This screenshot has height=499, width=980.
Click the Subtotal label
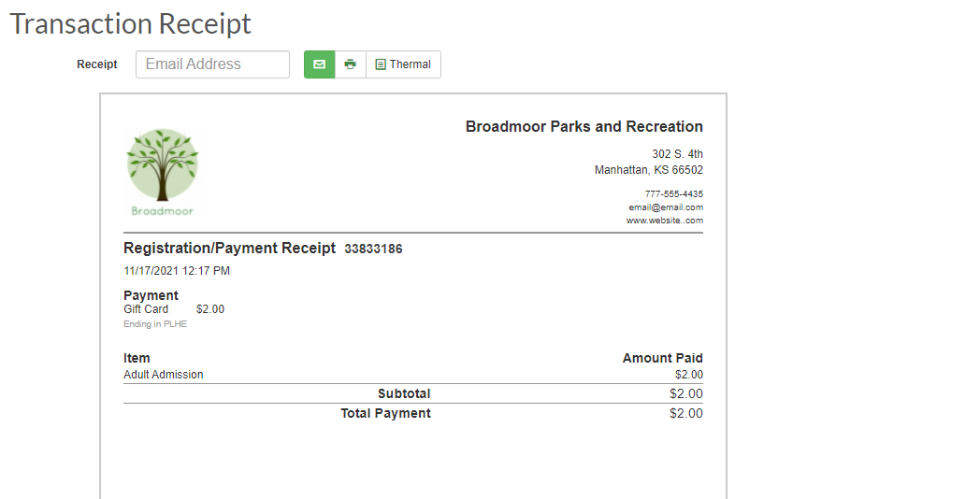coord(404,394)
